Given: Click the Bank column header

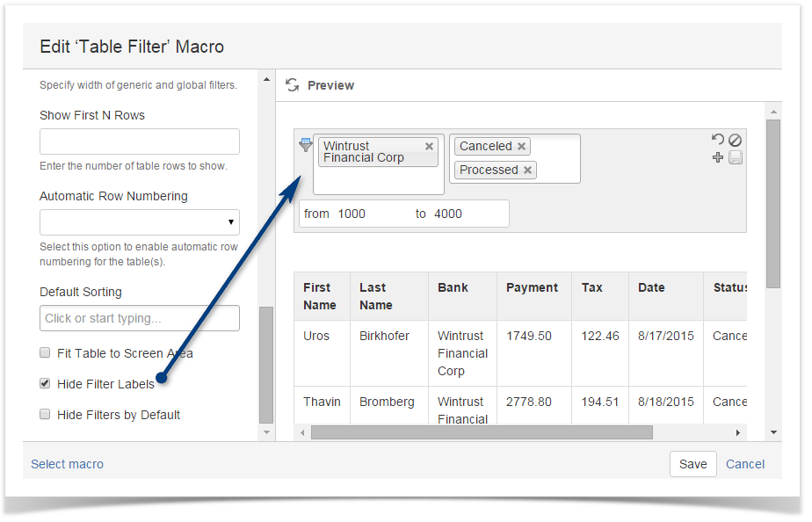Looking at the screenshot, I should 452,286.
